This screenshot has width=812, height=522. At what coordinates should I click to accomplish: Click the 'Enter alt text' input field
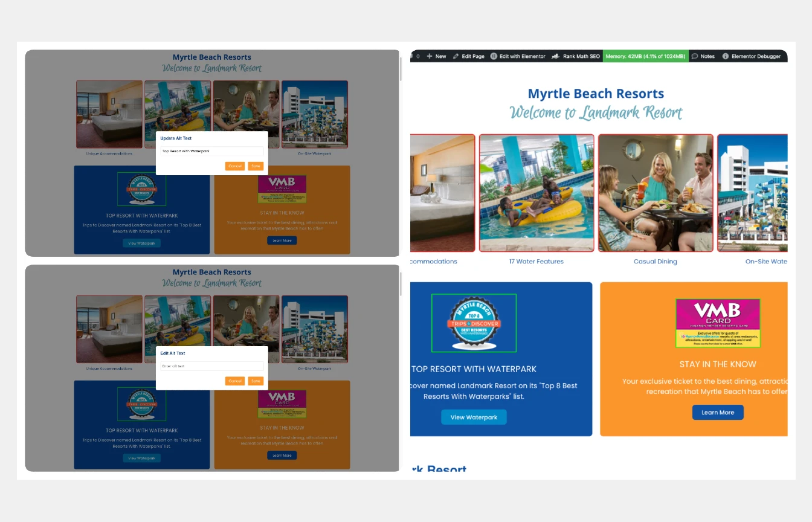coord(212,366)
